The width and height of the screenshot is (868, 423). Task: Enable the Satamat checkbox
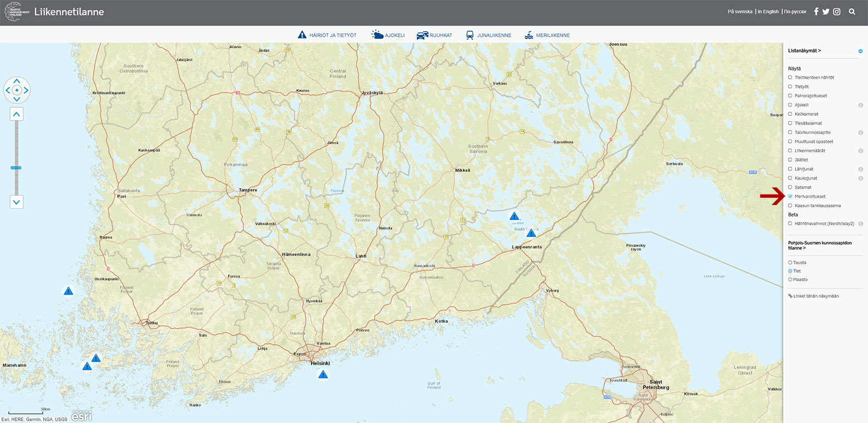(x=790, y=187)
